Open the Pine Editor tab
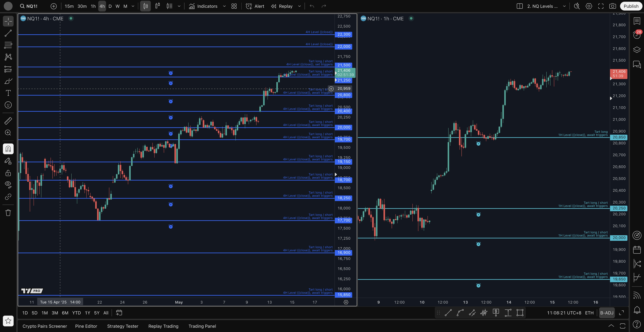Viewport: 644px width, 332px height. (x=86, y=326)
